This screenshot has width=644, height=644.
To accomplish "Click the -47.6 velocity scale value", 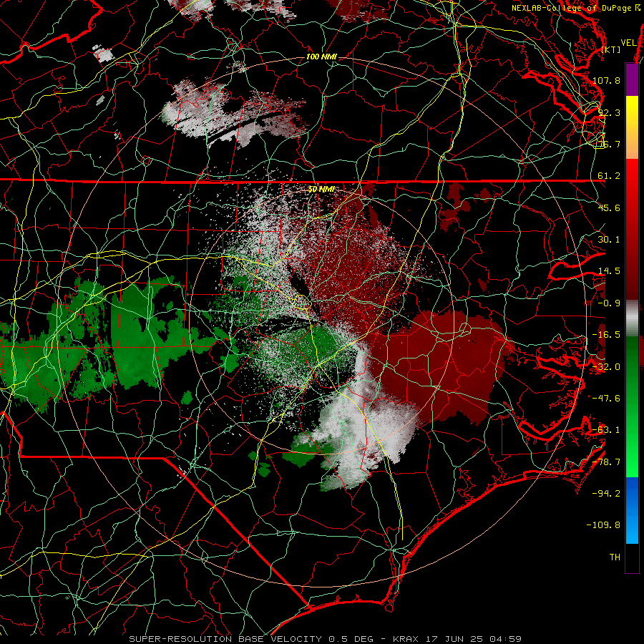I will (606, 399).
